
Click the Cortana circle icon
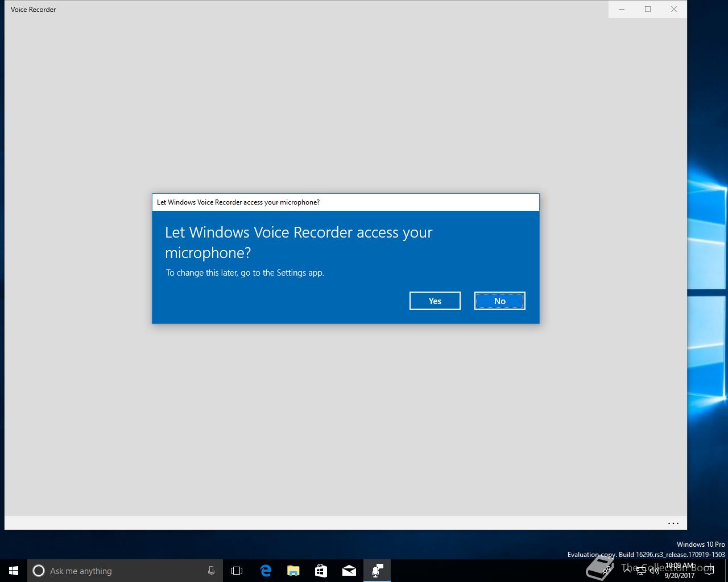[39, 571]
